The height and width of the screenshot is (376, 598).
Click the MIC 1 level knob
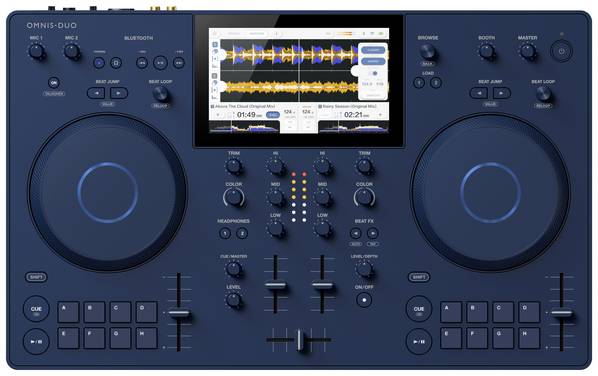[x=37, y=51]
